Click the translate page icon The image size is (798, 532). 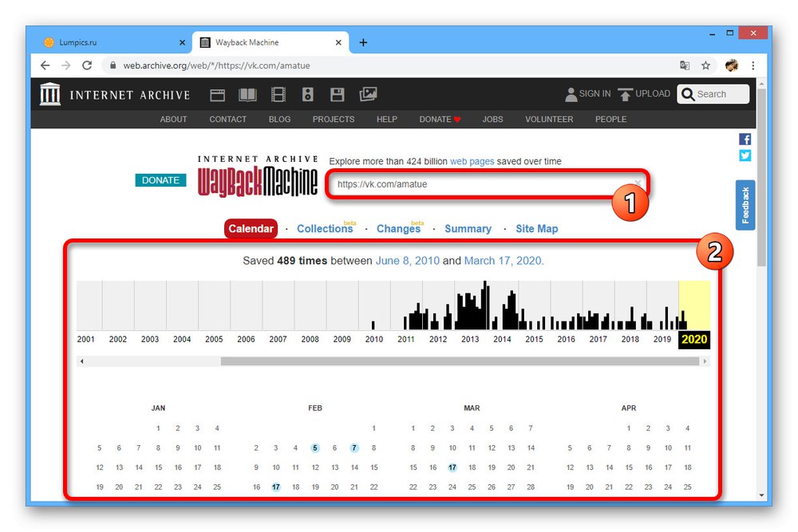(x=685, y=65)
